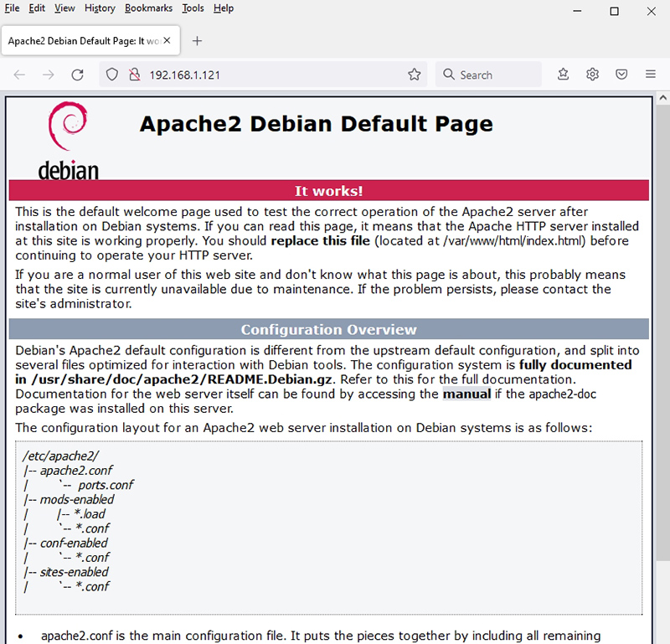Viewport: 670px width, 644px height.
Task: Show the insecure connection padlock info
Action: [135, 75]
